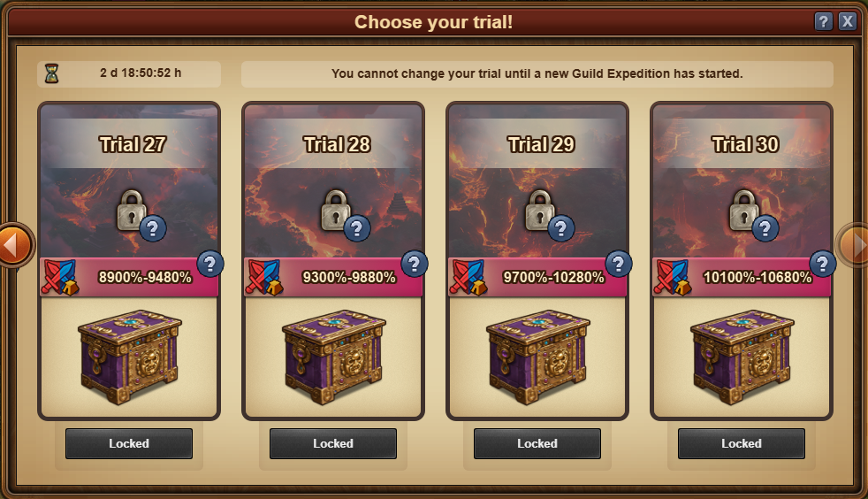This screenshot has height=499, width=868.
Task: Select the Trial 30 reward chest
Action: click(742, 356)
